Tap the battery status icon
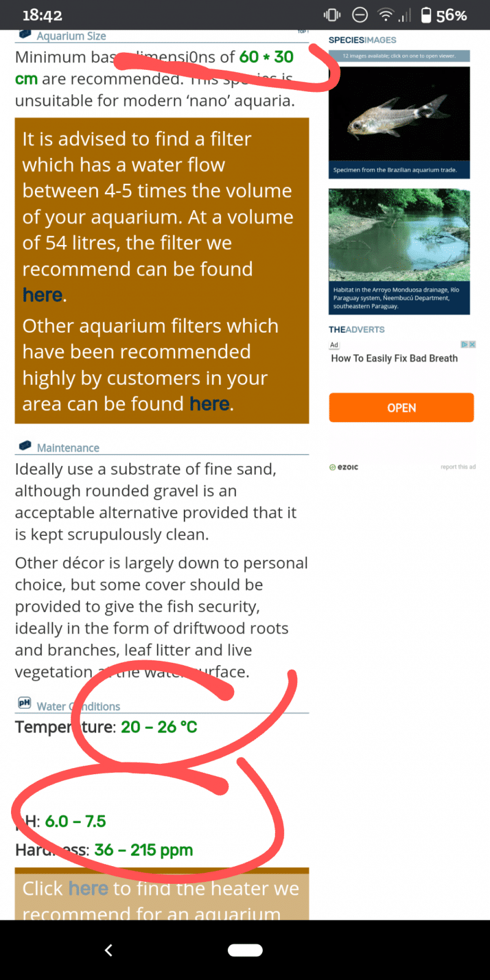This screenshot has height=980, width=490. (x=425, y=15)
